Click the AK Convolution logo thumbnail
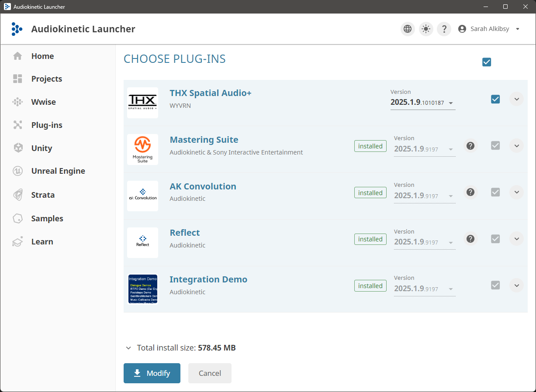536x392 pixels. [x=142, y=196]
